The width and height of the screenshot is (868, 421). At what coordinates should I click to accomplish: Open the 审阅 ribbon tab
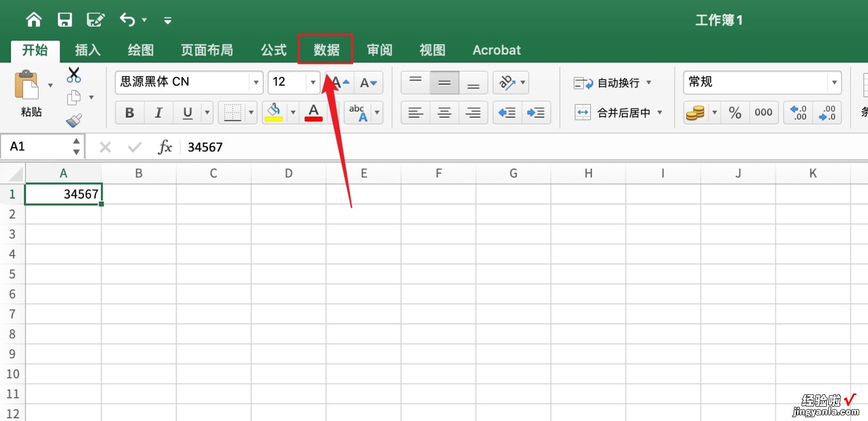tap(380, 50)
